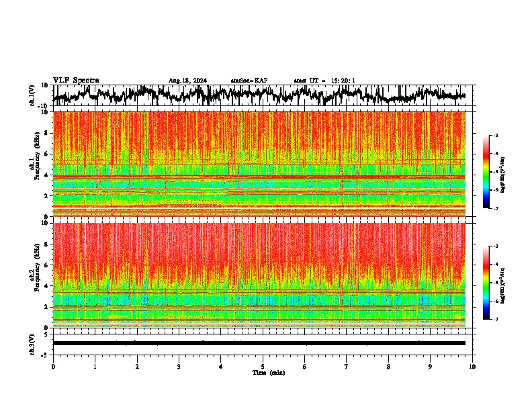This screenshot has height=411, width=532.
Task: Click the "station=KAP" label
Action: coord(249,81)
